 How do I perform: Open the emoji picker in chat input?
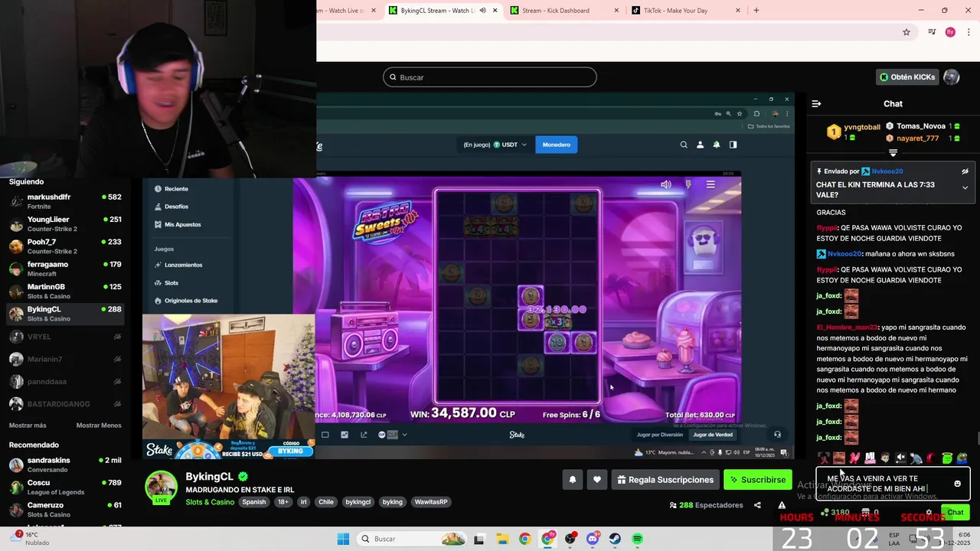(x=957, y=484)
